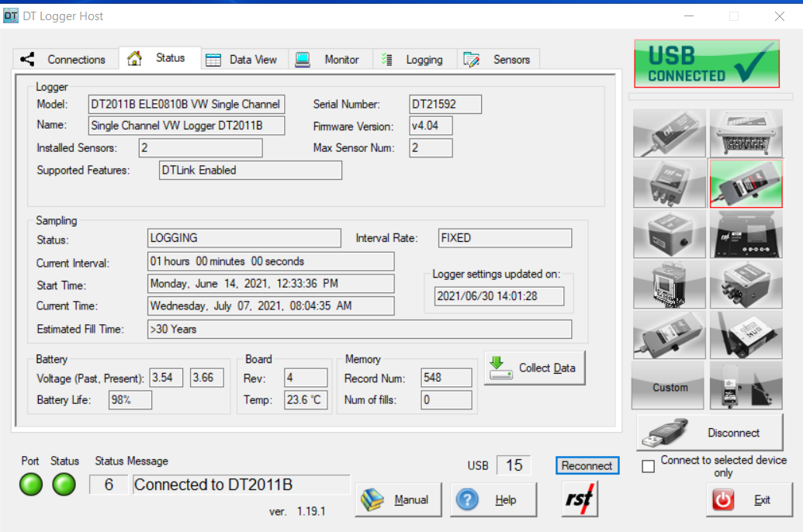
Task: Click the version text 1.19.1
Action: click(311, 512)
